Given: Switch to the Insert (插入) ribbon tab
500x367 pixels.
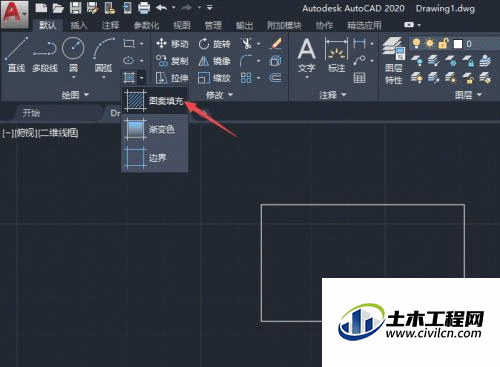Looking at the screenshot, I should point(79,25).
